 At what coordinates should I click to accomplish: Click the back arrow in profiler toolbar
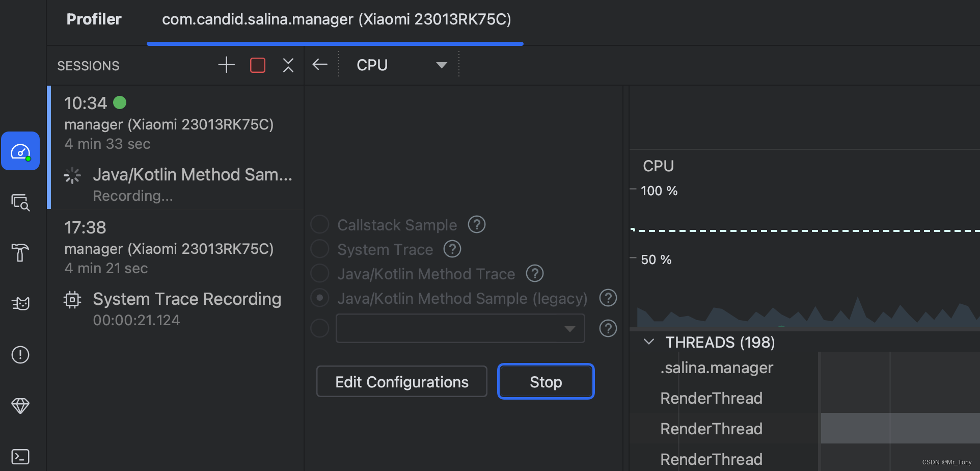click(x=320, y=65)
